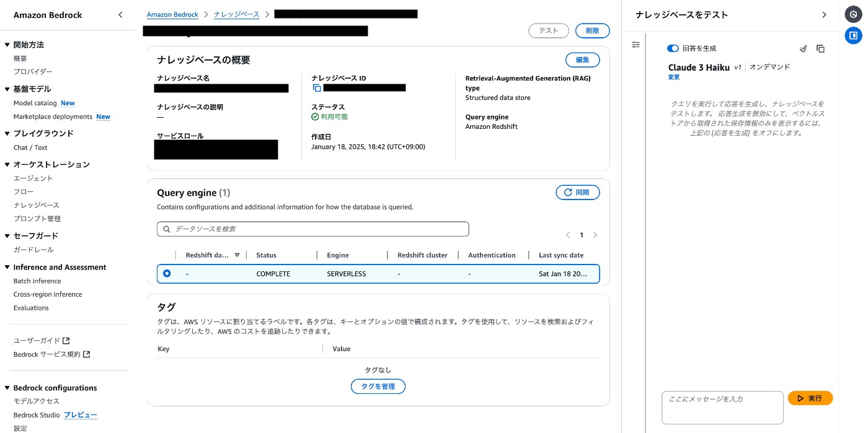
Task: Open ガードレール in sidebar
Action: [33, 250]
